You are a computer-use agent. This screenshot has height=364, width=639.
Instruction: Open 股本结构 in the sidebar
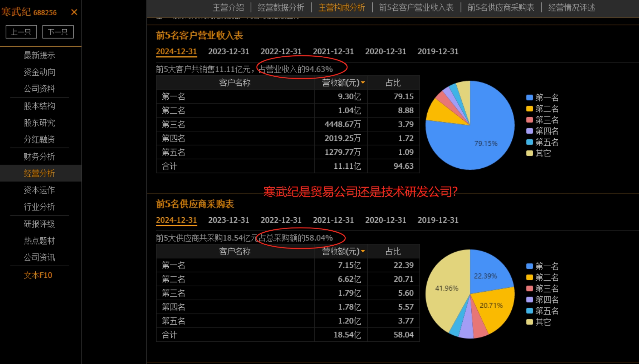coord(39,106)
